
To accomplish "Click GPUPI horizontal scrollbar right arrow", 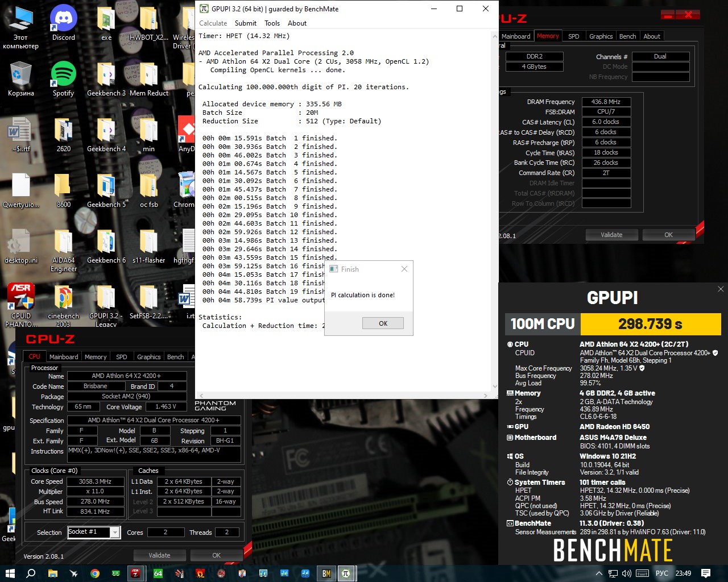I will click(486, 395).
